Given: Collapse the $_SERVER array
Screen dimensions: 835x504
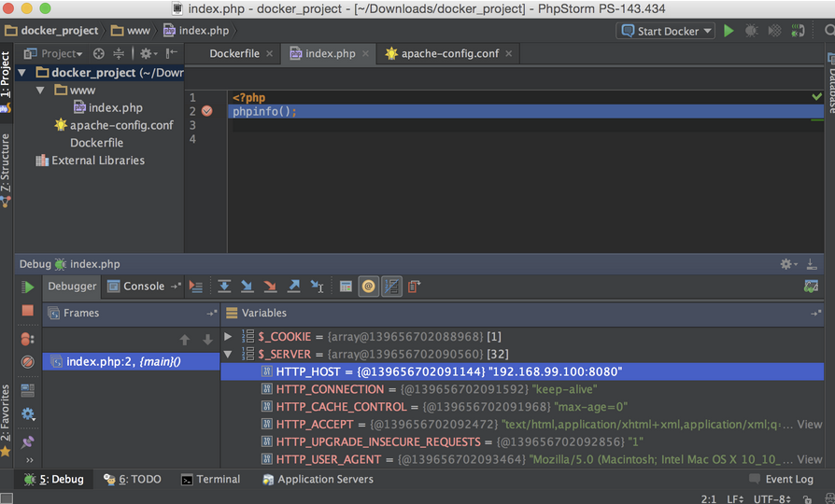Looking at the screenshot, I should click(229, 355).
